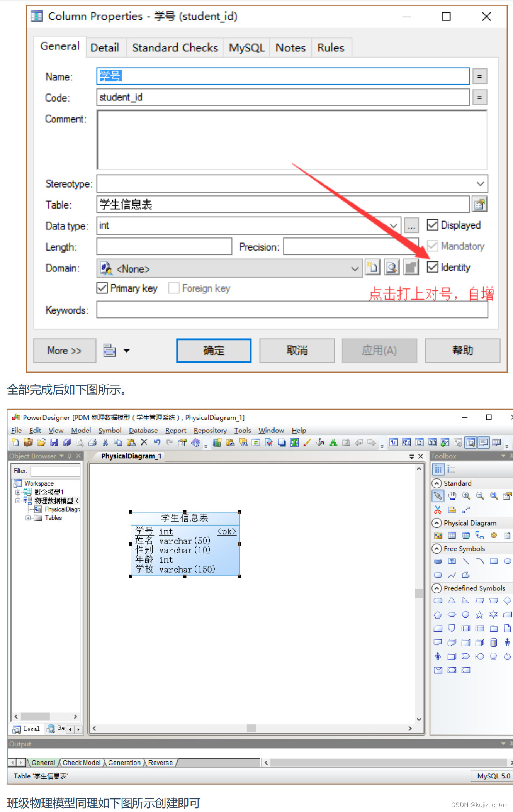
Task: Pick the Rectangle free symbol
Action: [494, 561]
